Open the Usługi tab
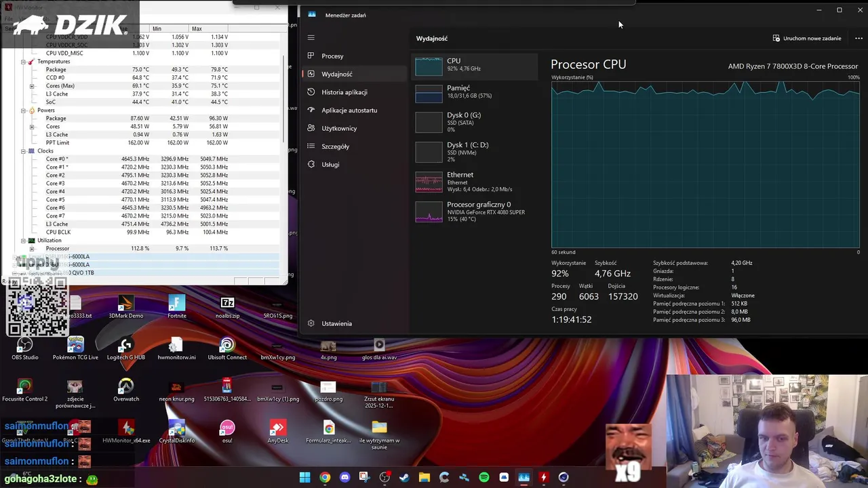This screenshot has height=488, width=868. [354, 164]
